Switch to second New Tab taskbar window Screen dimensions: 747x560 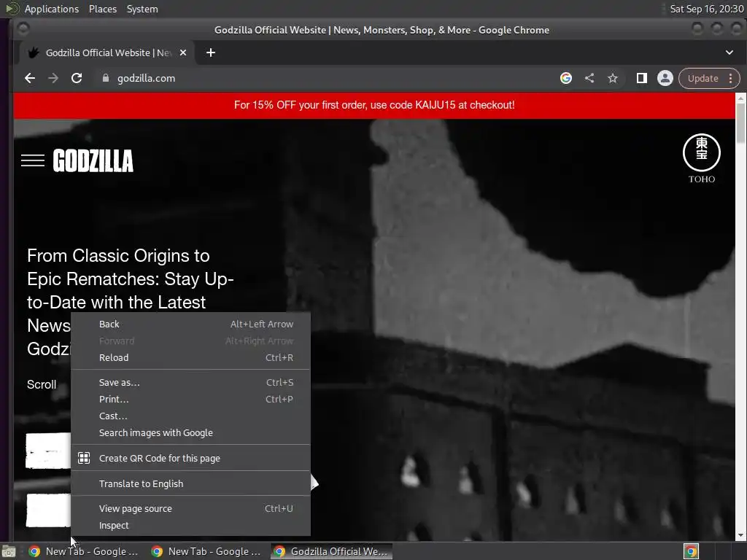(x=206, y=551)
